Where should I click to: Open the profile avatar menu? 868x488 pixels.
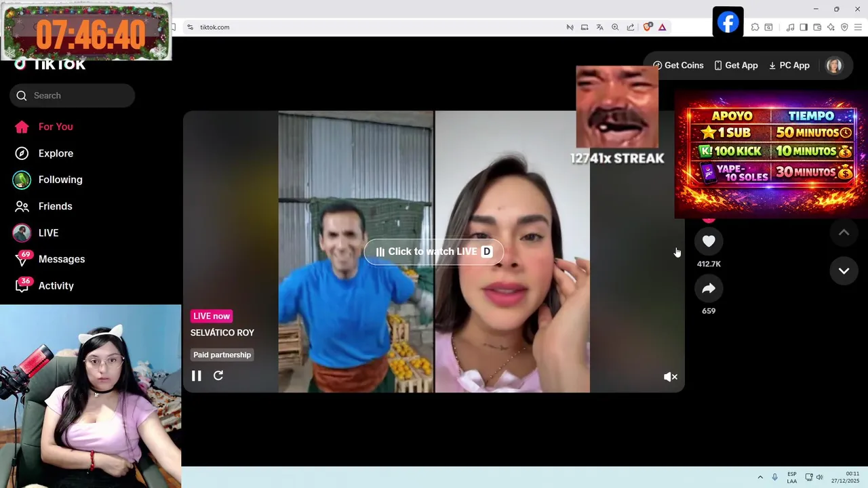click(x=834, y=65)
